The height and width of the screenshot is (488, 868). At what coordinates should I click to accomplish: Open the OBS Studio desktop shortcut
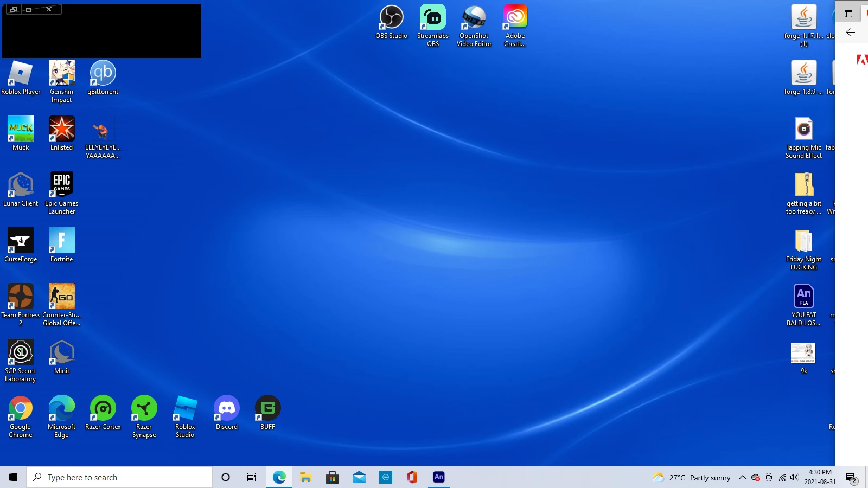click(x=391, y=22)
